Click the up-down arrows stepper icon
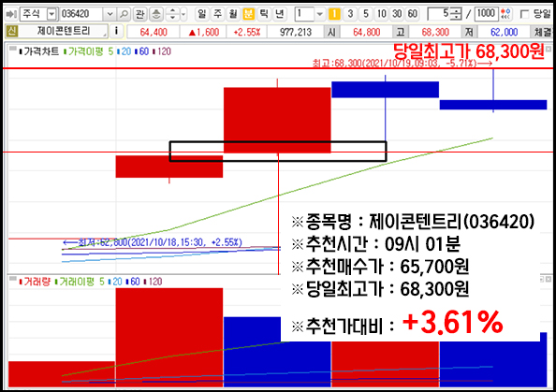Viewport: 556px width, 392px height. tap(172, 14)
